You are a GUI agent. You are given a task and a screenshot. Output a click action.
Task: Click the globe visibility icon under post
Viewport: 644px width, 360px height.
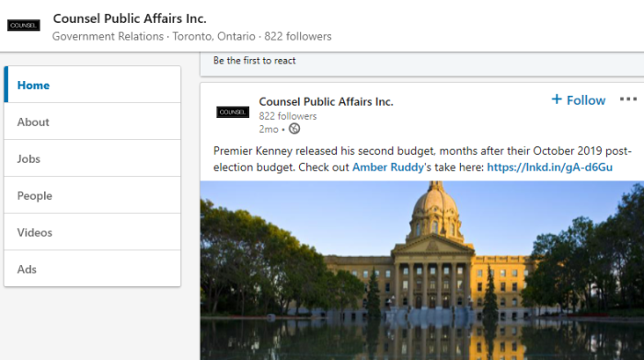[294, 129]
